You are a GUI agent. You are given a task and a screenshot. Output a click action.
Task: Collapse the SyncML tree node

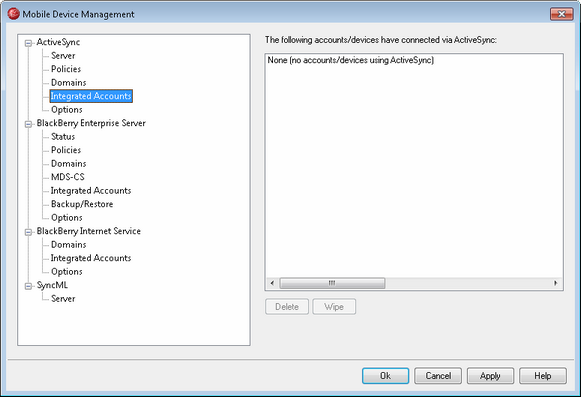pos(28,286)
